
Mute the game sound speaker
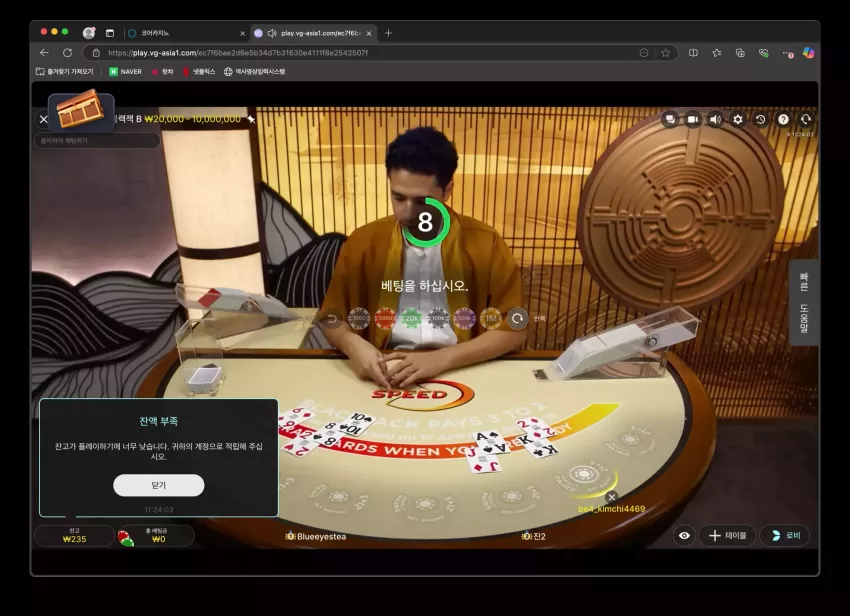click(716, 119)
